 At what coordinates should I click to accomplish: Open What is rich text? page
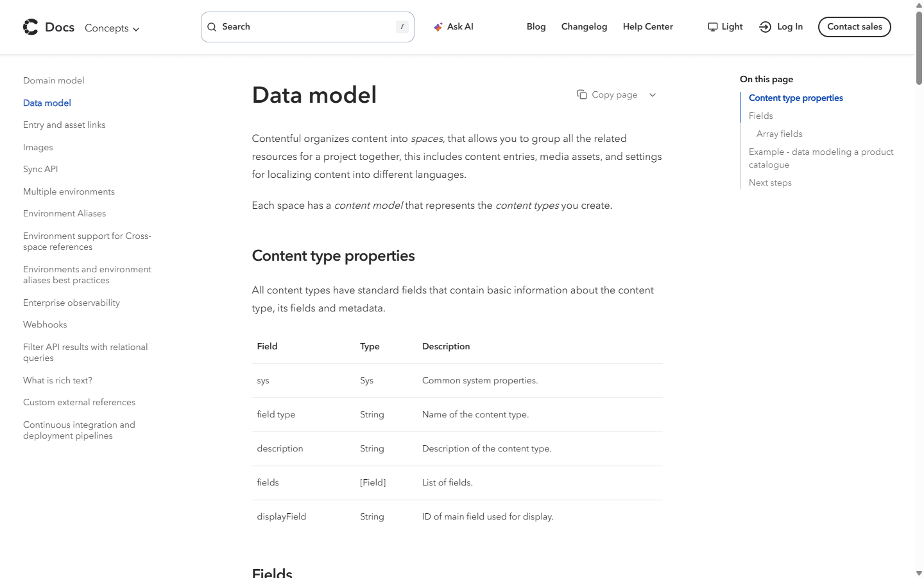pyautogui.click(x=58, y=380)
